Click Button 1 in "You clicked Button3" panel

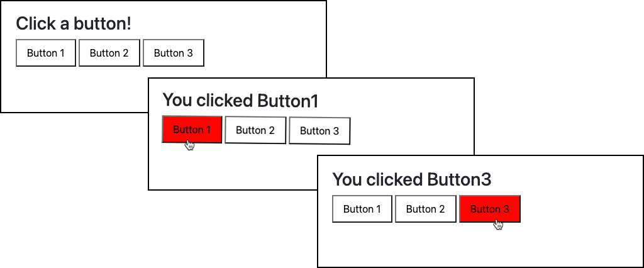pyautogui.click(x=362, y=209)
